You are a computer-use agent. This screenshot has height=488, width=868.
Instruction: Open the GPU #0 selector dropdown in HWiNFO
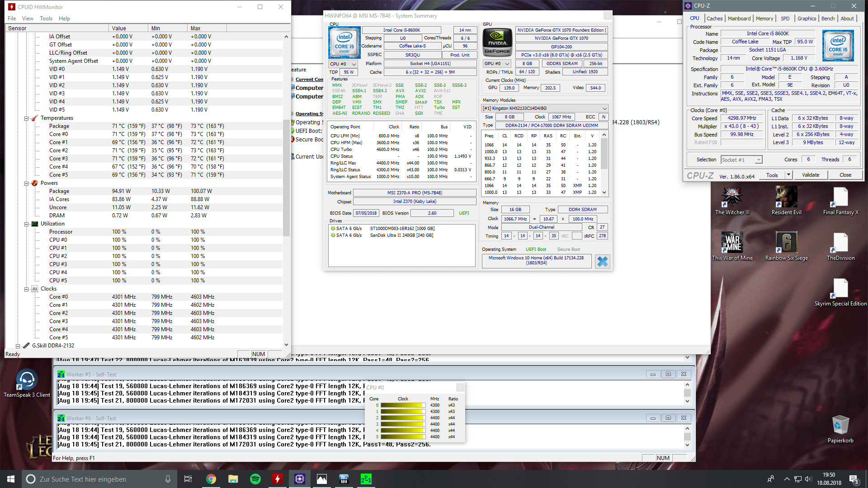click(x=496, y=64)
